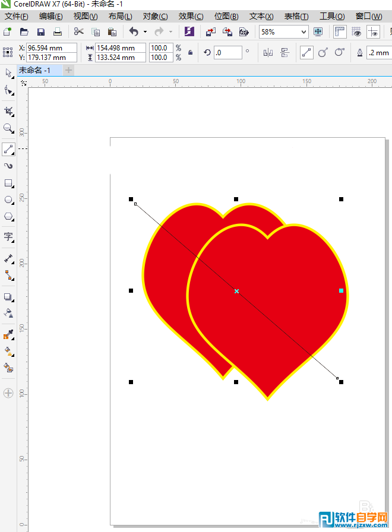Open the 效果(C) menu

(191, 16)
